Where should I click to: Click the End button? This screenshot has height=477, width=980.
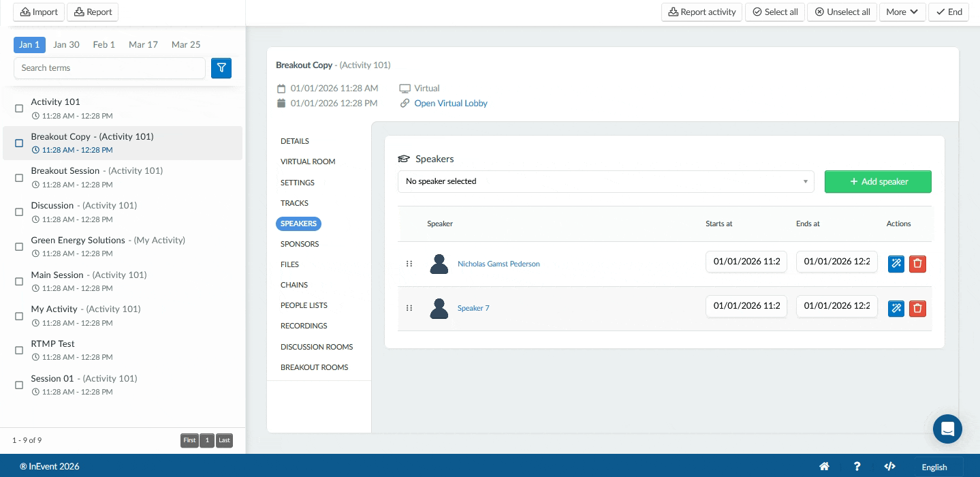click(x=949, y=12)
